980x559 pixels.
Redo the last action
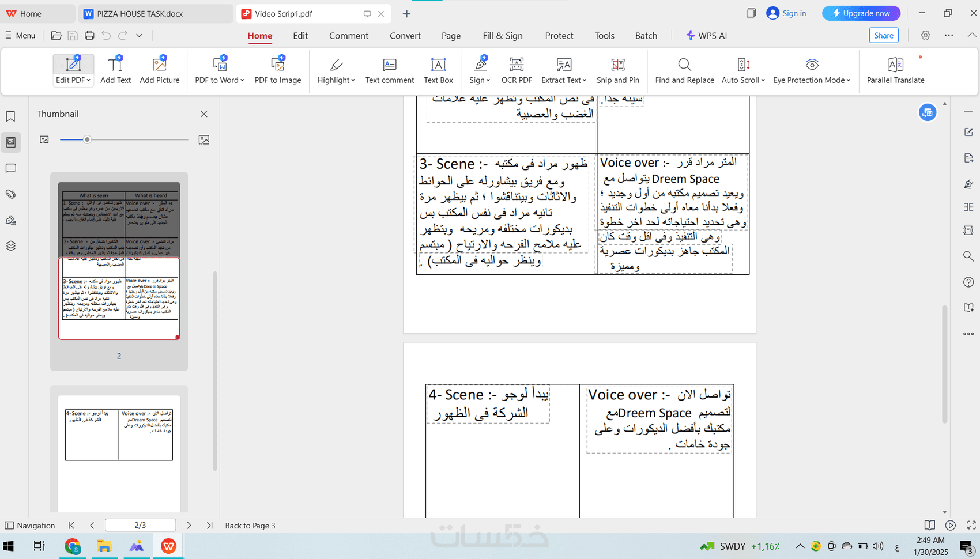pyautogui.click(x=123, y=36)
